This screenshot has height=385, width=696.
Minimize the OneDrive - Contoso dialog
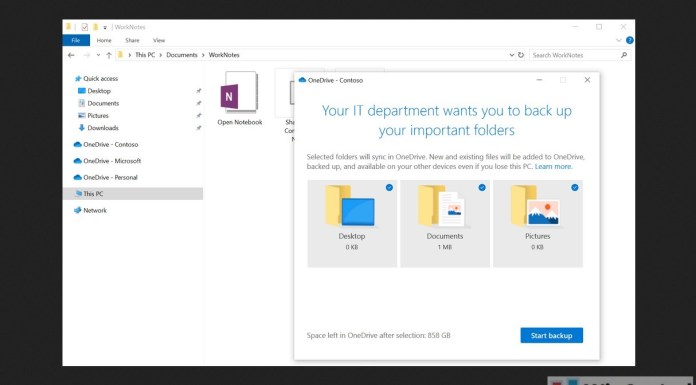[x=539, y=80]
